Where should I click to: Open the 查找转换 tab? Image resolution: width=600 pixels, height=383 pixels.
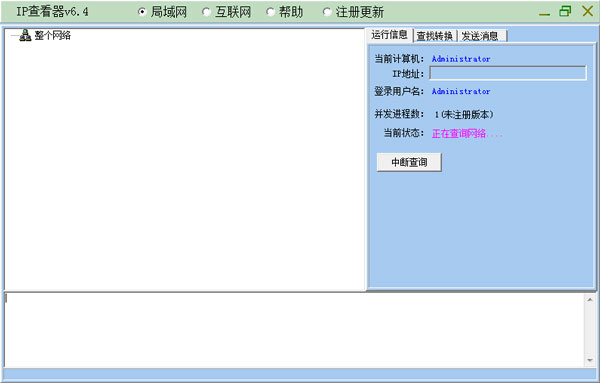point(435,36)
